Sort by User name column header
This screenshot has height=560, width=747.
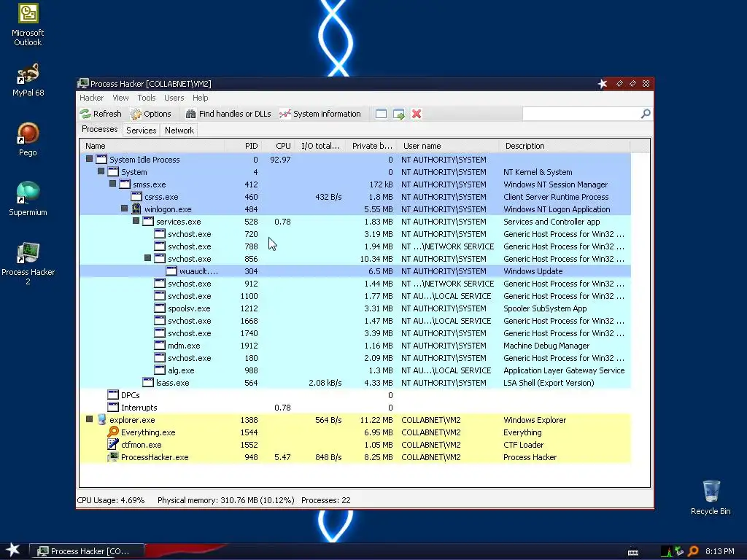point(448,146)
